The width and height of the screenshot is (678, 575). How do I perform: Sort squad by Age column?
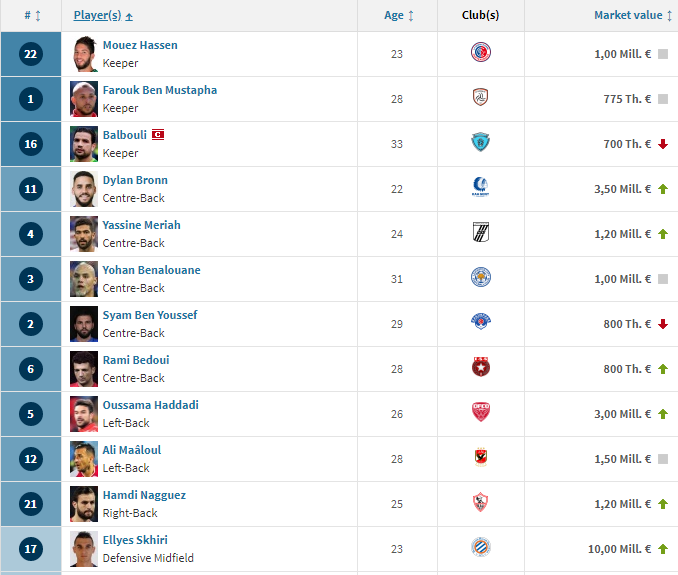pos(399,16)
